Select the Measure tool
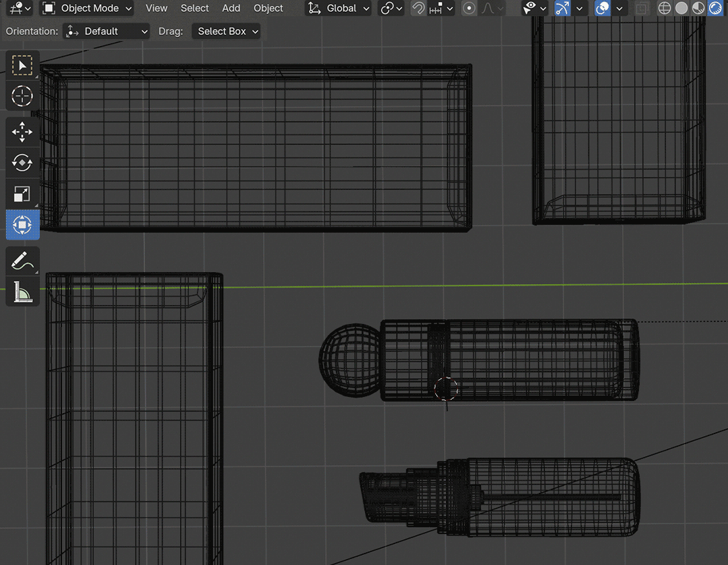Image resolution: width=728 pixels, height=565 pixels. [x=22, y=292]
